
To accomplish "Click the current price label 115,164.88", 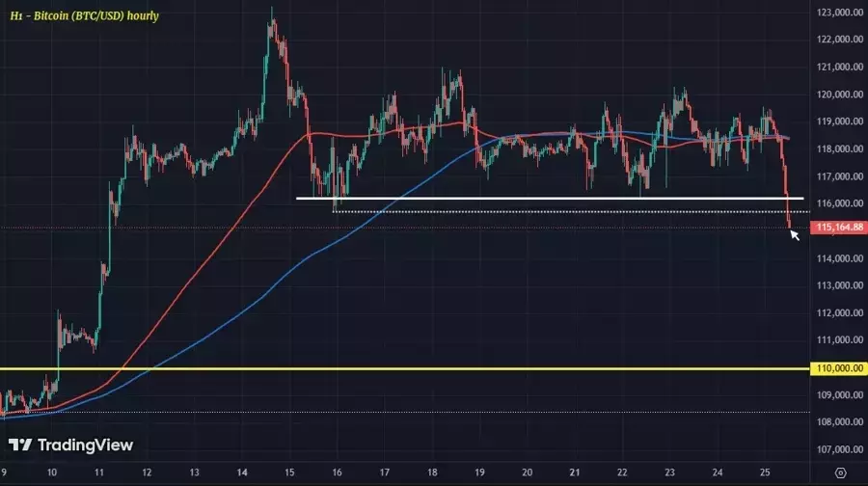I will click(839, 228).
